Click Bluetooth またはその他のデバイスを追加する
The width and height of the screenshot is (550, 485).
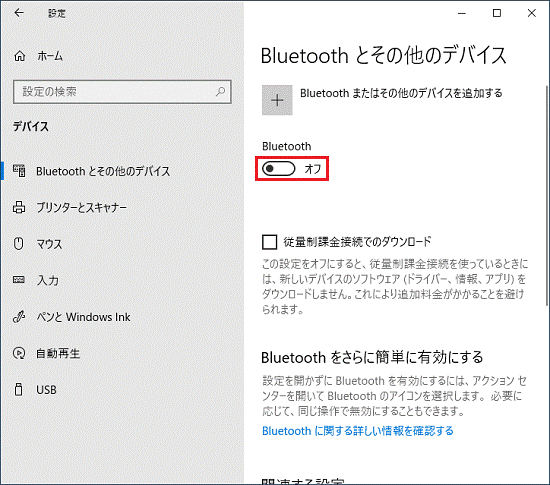point(401,93)
